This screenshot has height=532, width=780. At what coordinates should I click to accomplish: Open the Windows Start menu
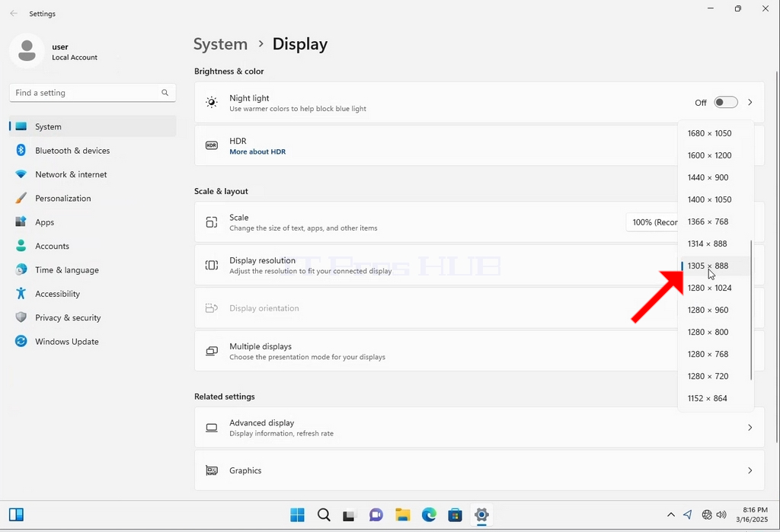(x=298, y=515)
